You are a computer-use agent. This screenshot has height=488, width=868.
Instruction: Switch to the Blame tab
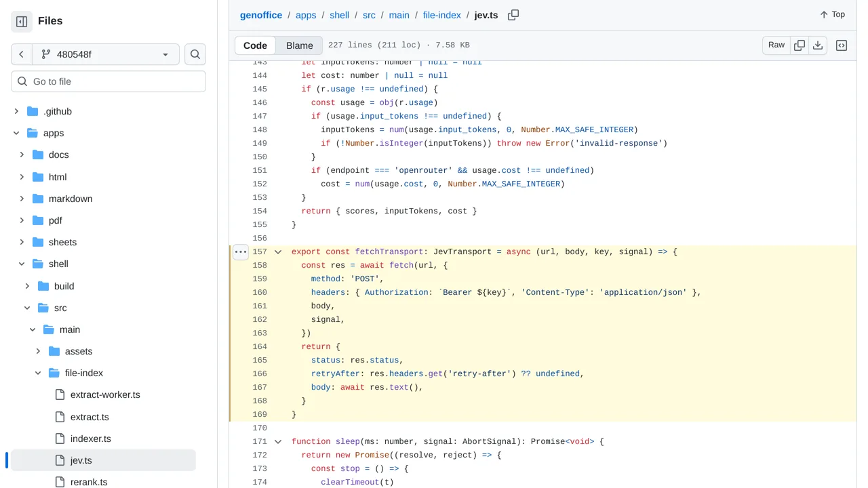[x=300, y=45]
